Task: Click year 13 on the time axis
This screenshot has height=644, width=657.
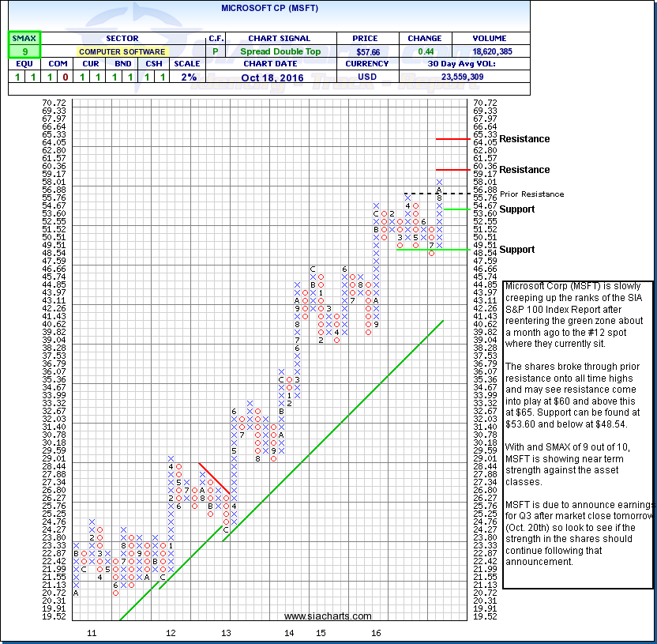Action: pos(226,633)
